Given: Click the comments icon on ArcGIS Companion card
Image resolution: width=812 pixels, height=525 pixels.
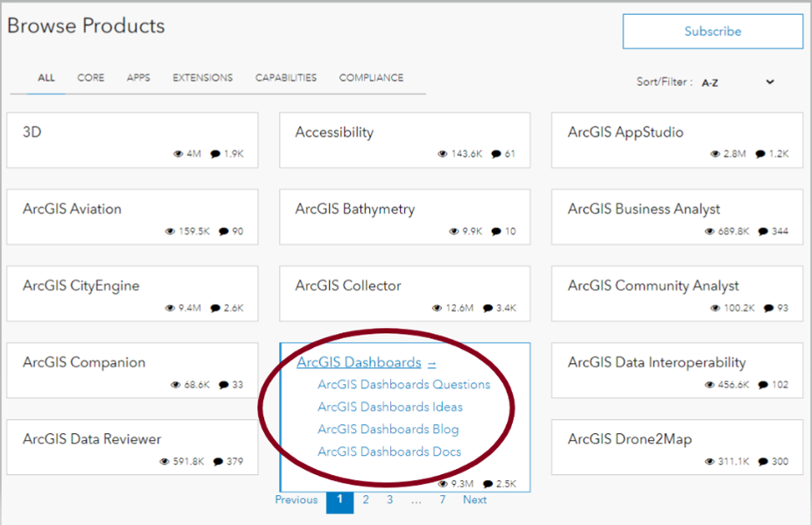Looking at the screenshot, I should click(x=224, y=385).
